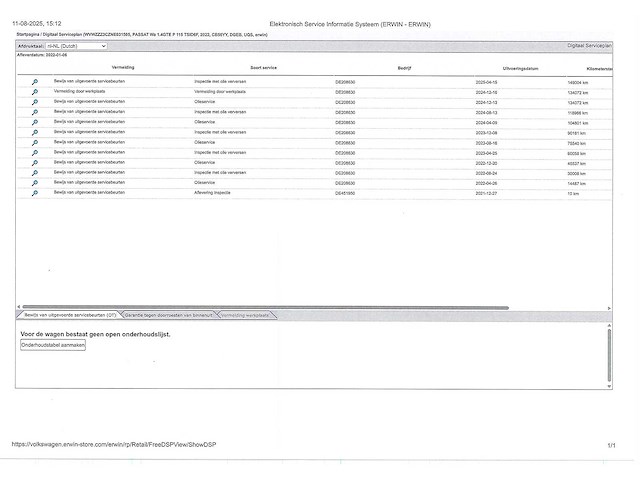Open magnifier for 2024-04-05 Olieservice row
This screenshot has width=640, height=480.
35,122
